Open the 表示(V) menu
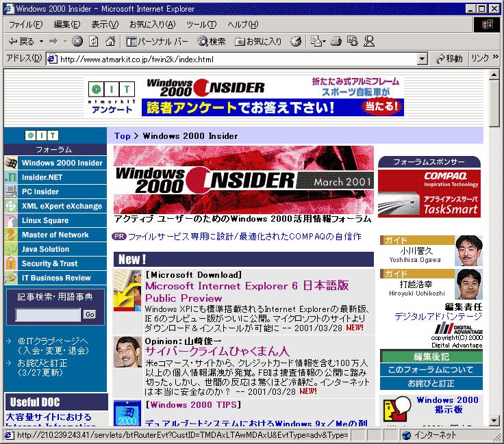This screenshot has width=504, height=444. 105,25
